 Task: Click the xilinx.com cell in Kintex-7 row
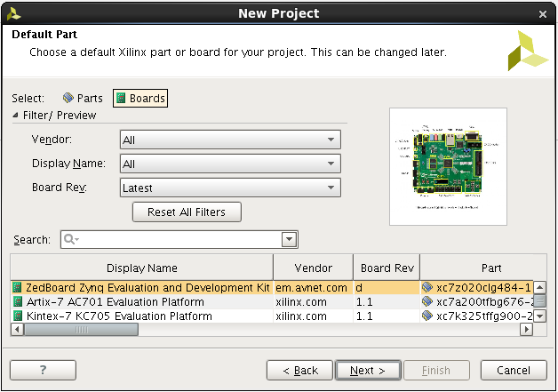coord(313,316)
